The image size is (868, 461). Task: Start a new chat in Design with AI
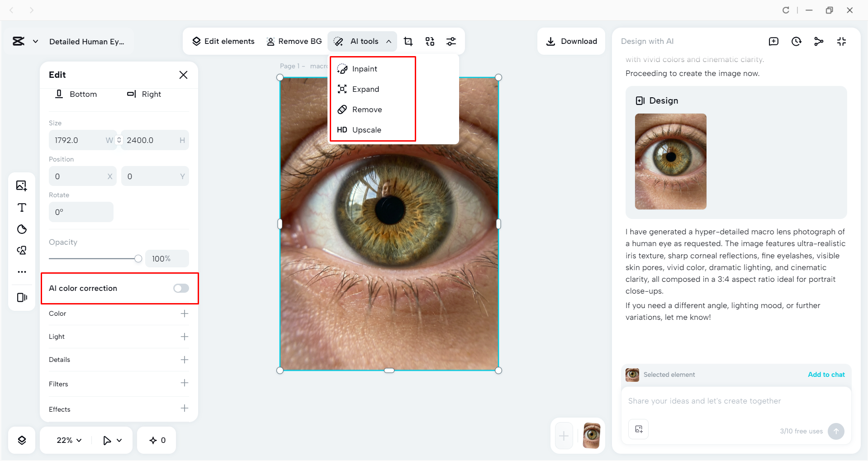click(773, 41)
